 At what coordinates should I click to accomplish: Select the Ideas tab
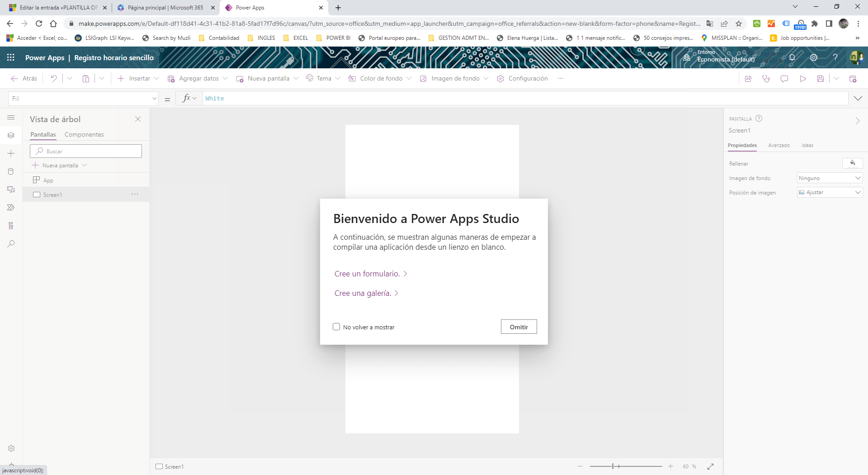(x=807, y=145)
